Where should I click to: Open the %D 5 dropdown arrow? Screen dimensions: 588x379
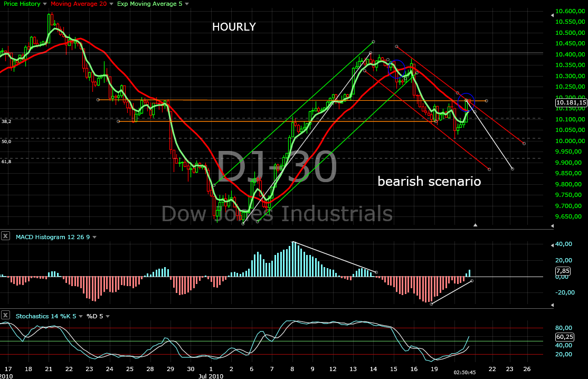[x=108, y=316]
